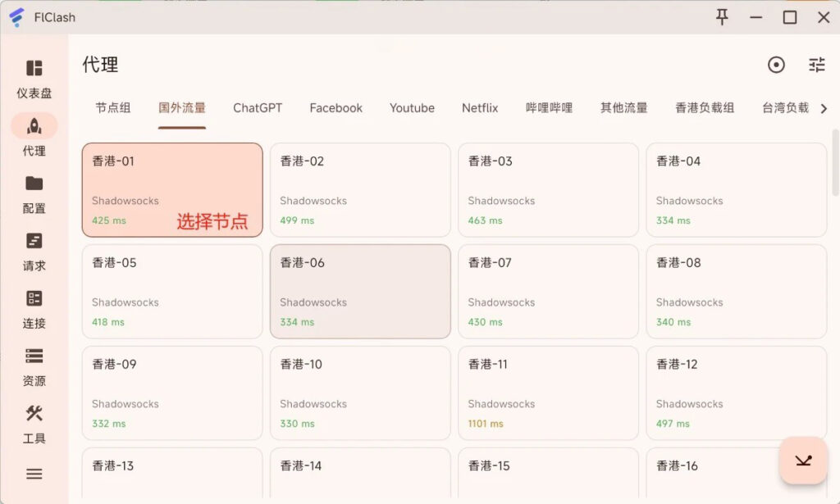Select the 香港-11 proxy node
Viewport: 840px width, 504px height.
pyautogui.click(x=547, y=393)
